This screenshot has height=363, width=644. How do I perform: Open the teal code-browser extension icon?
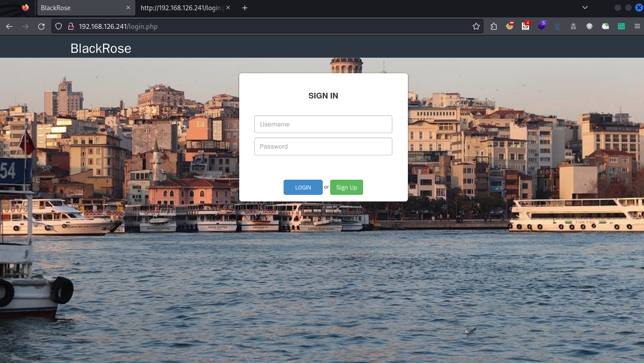(x=621, y=26)
